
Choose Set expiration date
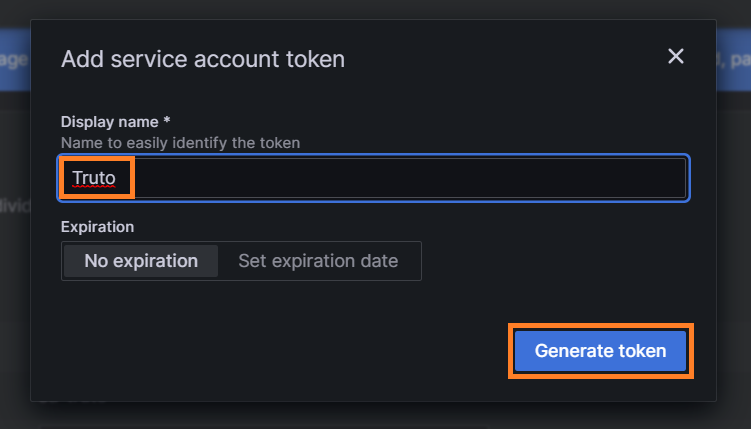pyautogui.click(x=318, y=261)
